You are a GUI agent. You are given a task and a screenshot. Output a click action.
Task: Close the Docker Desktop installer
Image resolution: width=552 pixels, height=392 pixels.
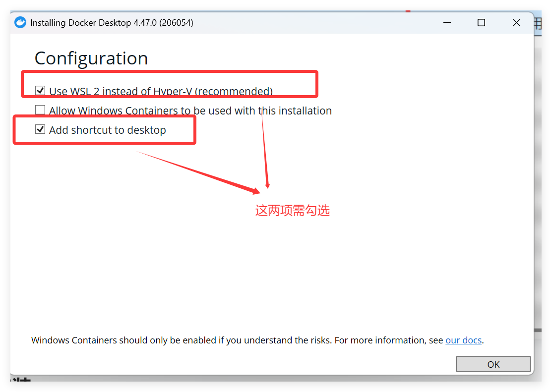coord(516,22)
